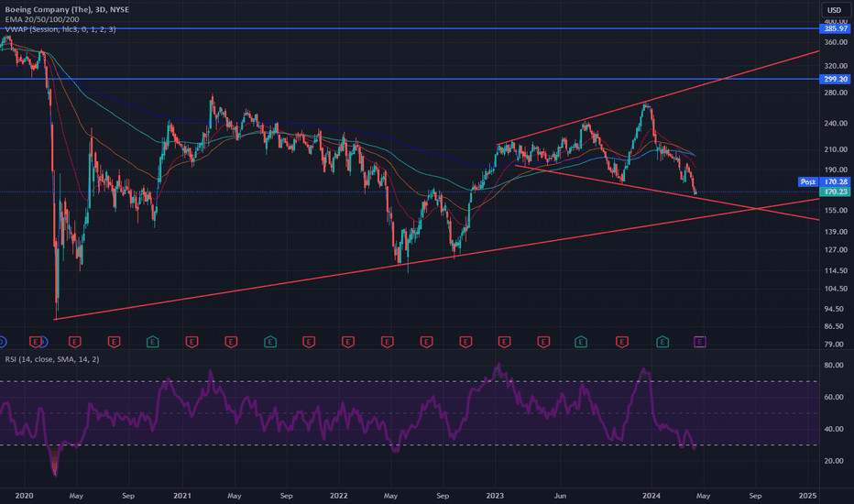Click the Post 170.28 price label
The image size is (854, 504).
point(824,181)
